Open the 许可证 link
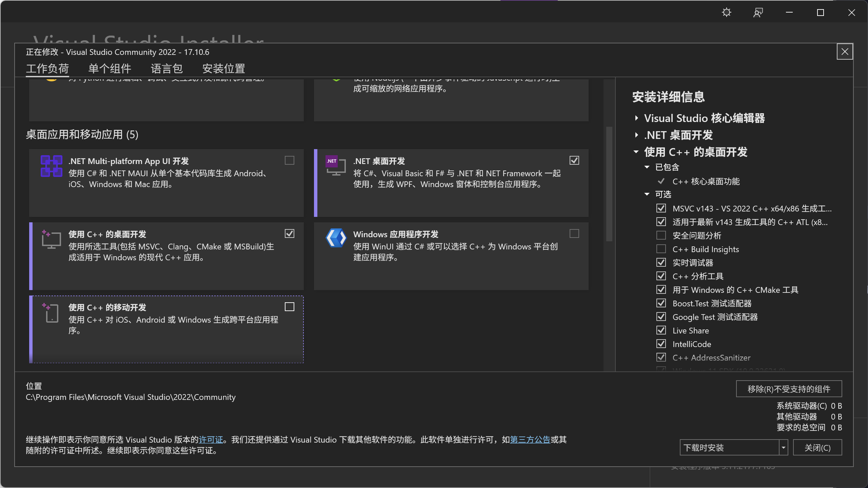Viewport: 868px width, 488px height. pos(211,440)
